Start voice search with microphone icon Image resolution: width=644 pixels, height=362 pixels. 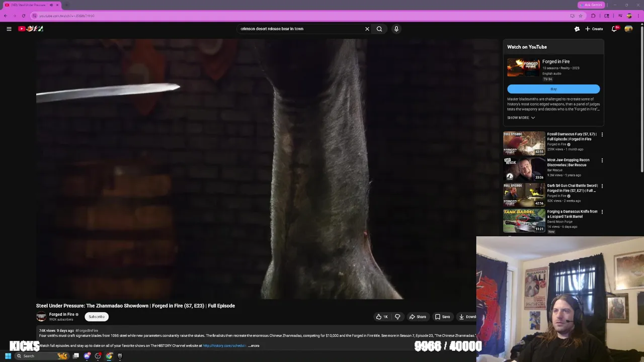click(396, 29)
